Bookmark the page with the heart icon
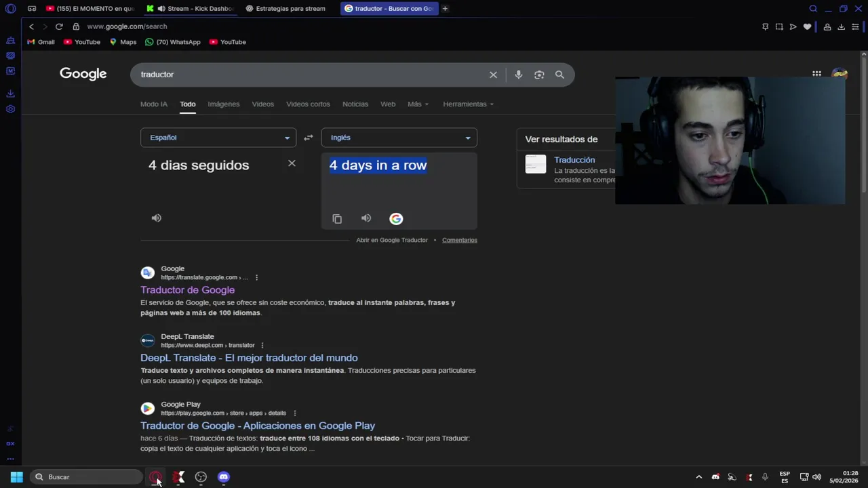Screen dimensions: 868x488 tap(807, 26)
